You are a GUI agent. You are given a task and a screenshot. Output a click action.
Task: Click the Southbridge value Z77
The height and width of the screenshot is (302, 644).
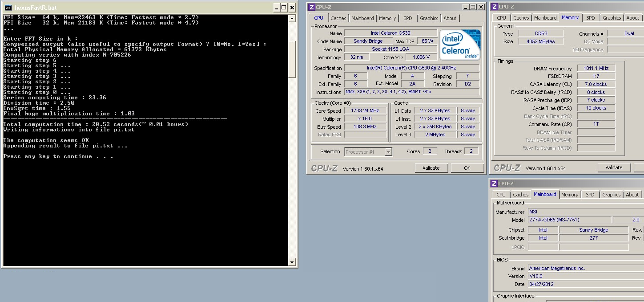coord(593,238)
